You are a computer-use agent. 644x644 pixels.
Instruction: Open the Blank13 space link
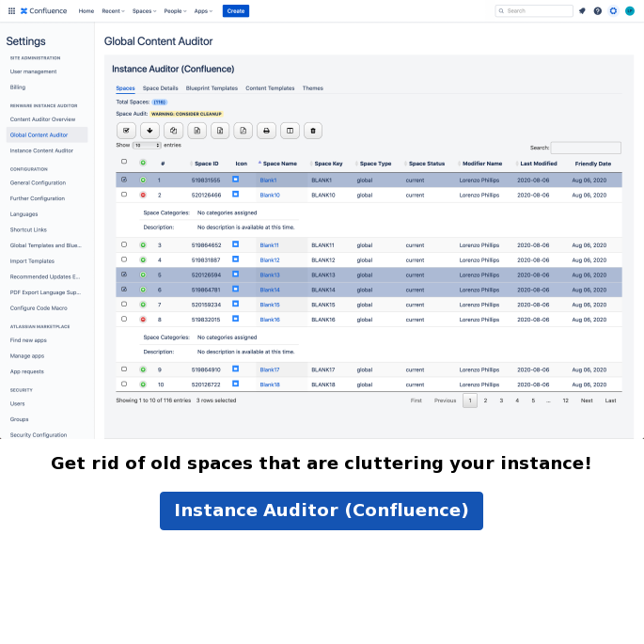[x=270, y=275]
